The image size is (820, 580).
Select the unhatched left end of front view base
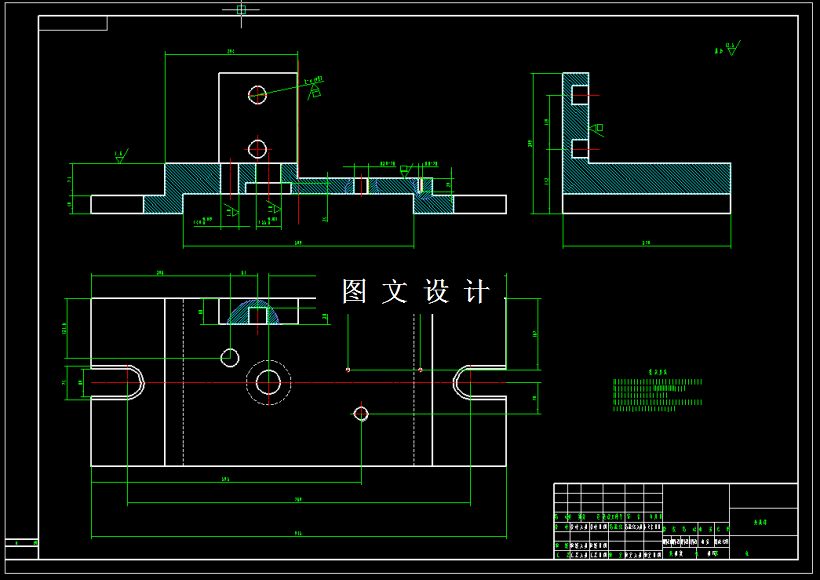point(117,204)
